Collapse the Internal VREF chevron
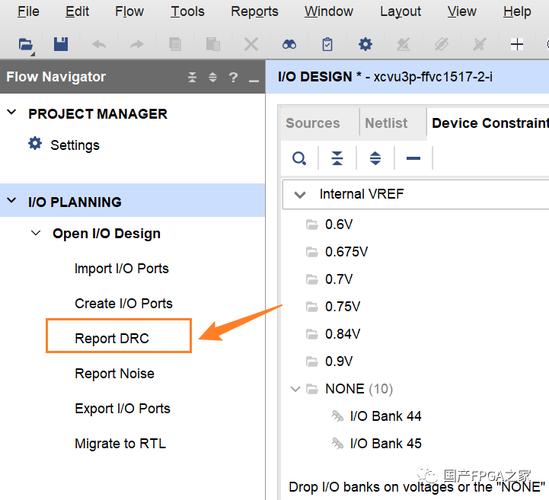Image resolution: width=549 pixels, height=500 pixels. [300, 195]
